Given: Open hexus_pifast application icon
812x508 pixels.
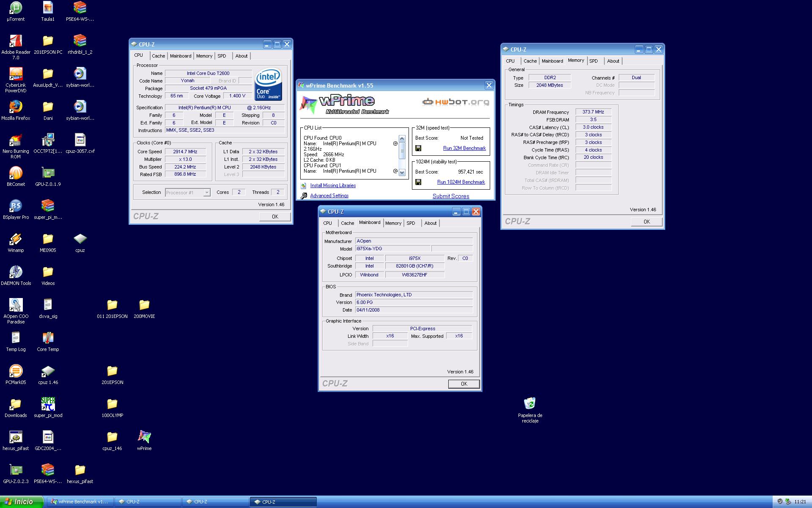Looking at the screenshot, I should coord(16,441).
